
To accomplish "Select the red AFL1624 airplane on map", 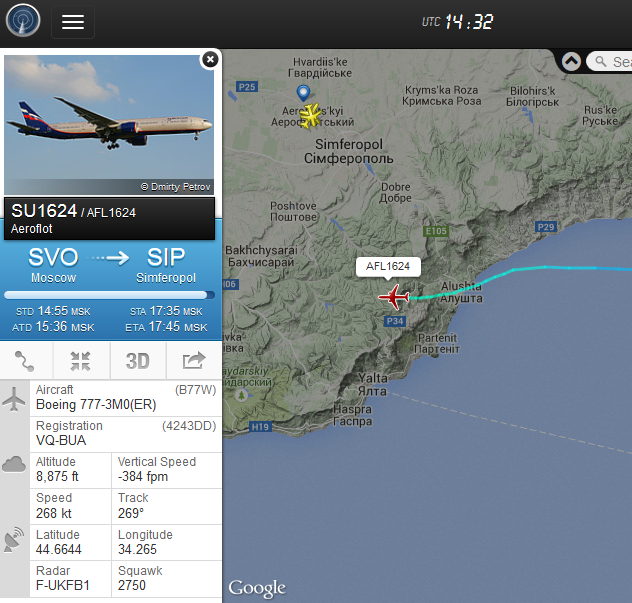I will 394,297.
